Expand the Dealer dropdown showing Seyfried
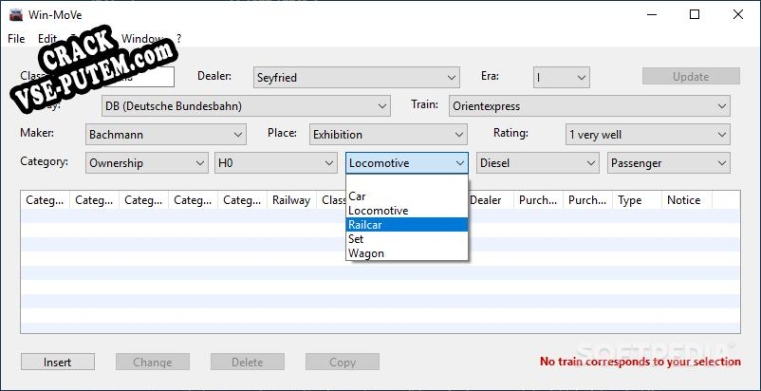The width and height of the screenshot is (761, 391). 356,78
